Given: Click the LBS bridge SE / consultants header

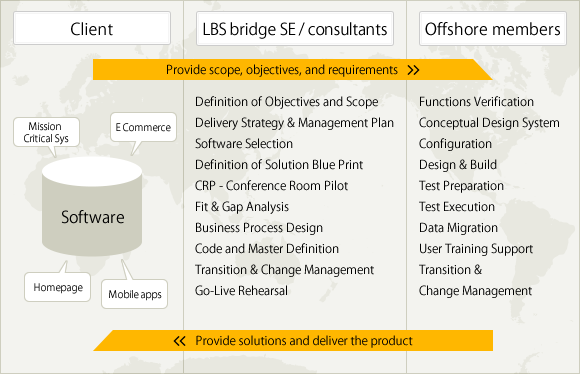Looking at the screenshot, I should pyautogui.click(x=295, y=28).
